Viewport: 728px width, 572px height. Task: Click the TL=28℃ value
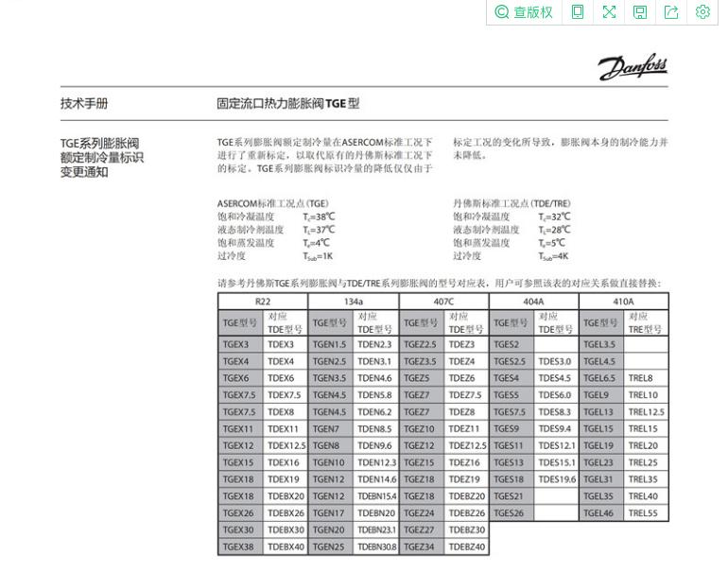[554, 230]
